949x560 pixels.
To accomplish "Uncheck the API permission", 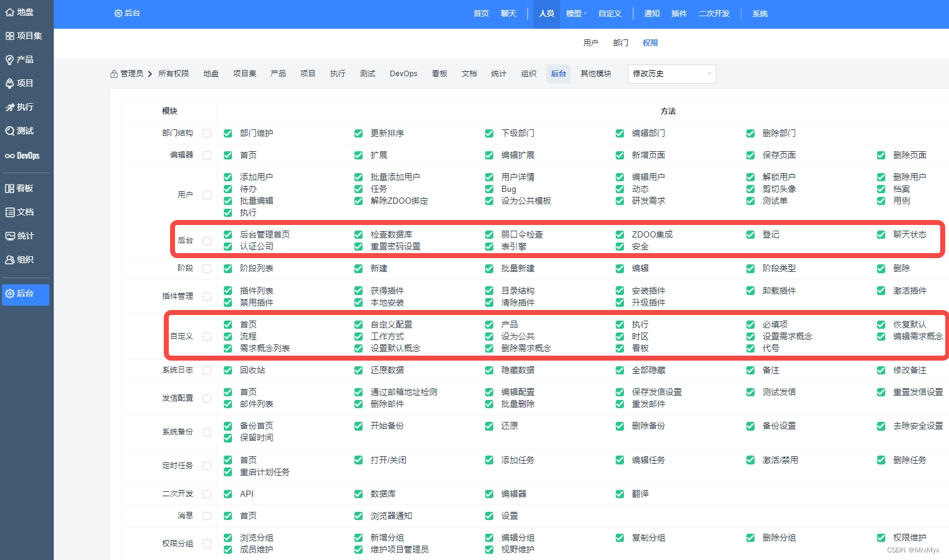I will (228, 494).
